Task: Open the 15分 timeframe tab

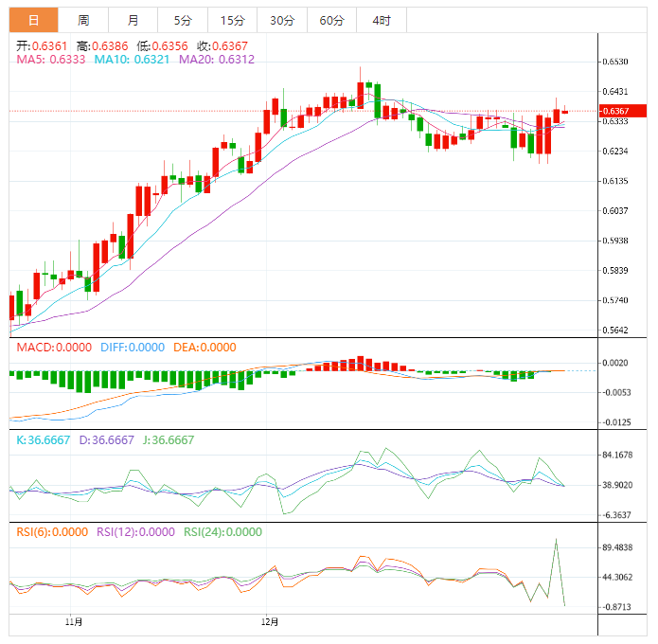Action: 231,20
